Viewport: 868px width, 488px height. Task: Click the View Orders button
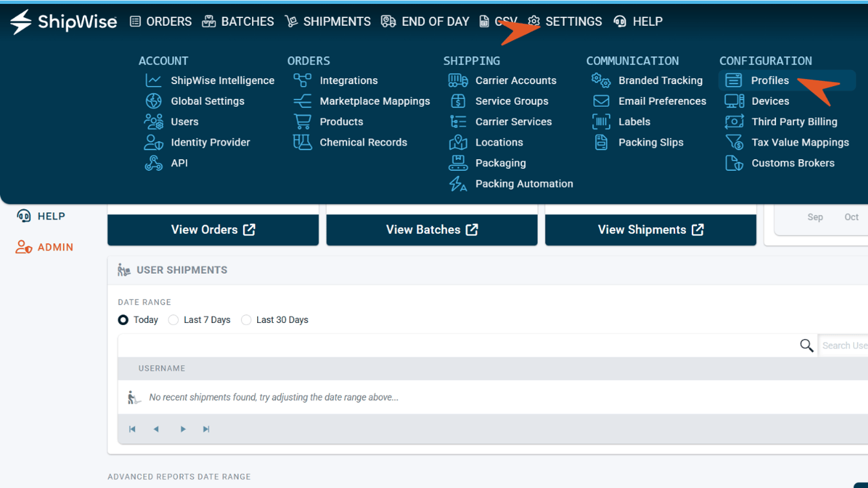coord(213,230)
